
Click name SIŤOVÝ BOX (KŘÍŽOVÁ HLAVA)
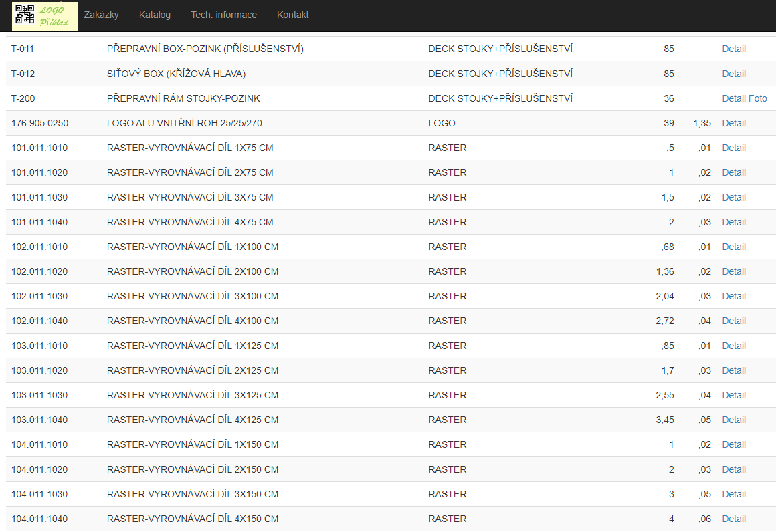pyautogui.click(x=176, y=74)
